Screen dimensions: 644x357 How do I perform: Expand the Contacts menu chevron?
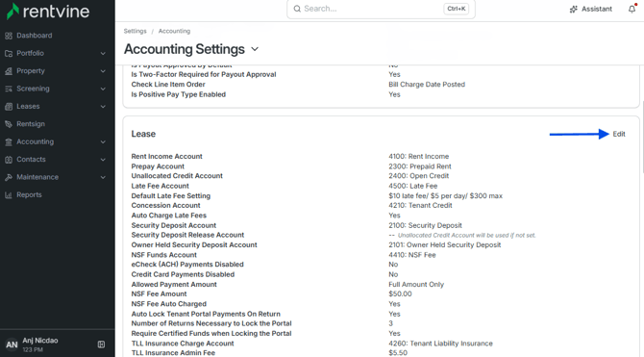pyautogui.click(x=103, y=160)
